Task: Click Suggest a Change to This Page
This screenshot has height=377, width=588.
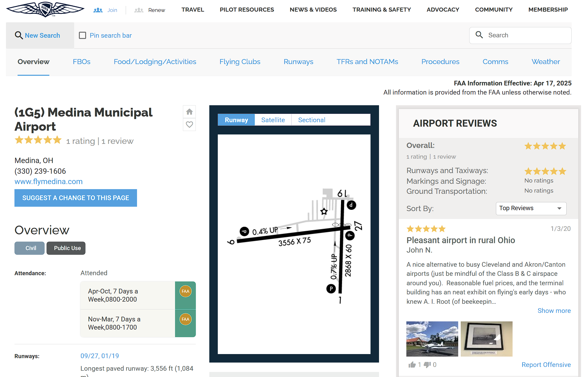Action: tap(76, 198)
